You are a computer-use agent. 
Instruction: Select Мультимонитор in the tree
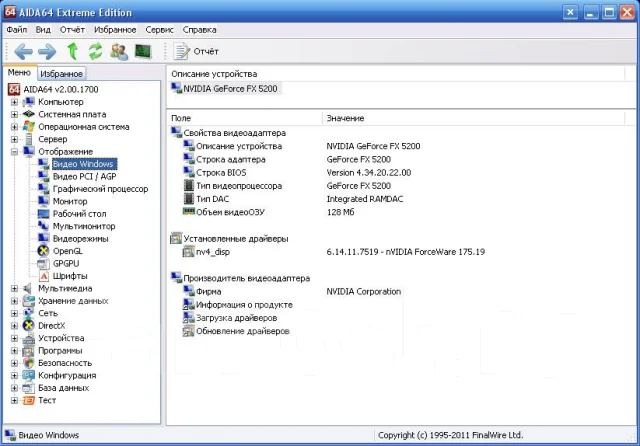[84, 226]
